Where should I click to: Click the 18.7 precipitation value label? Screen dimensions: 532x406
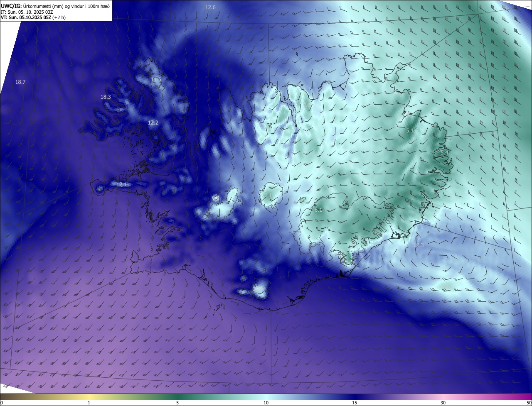(20, 82)
